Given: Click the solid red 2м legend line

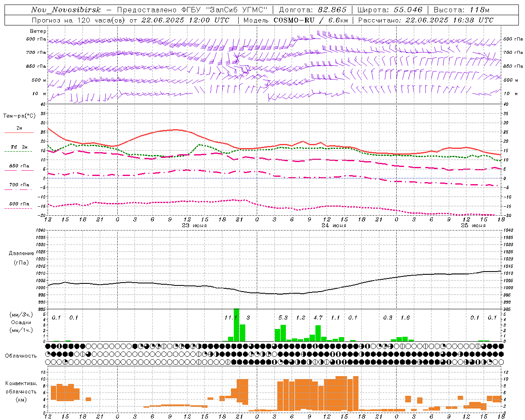Looking at the screenshot, I should coord(19,133).
